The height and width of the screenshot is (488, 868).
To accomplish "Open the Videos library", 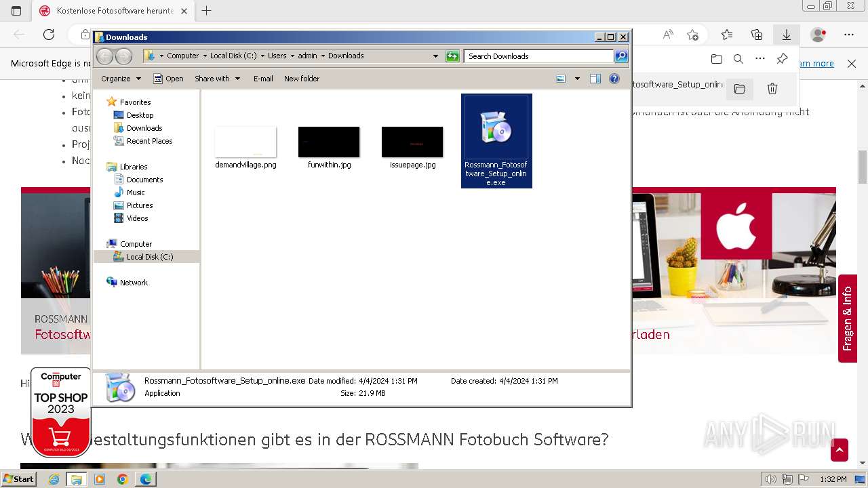I will pos(137,218).
